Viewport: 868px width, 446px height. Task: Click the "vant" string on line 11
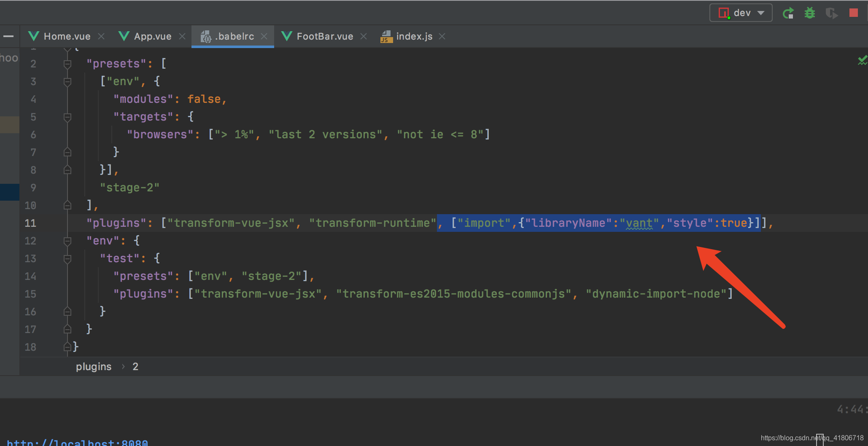click(639, 223)
